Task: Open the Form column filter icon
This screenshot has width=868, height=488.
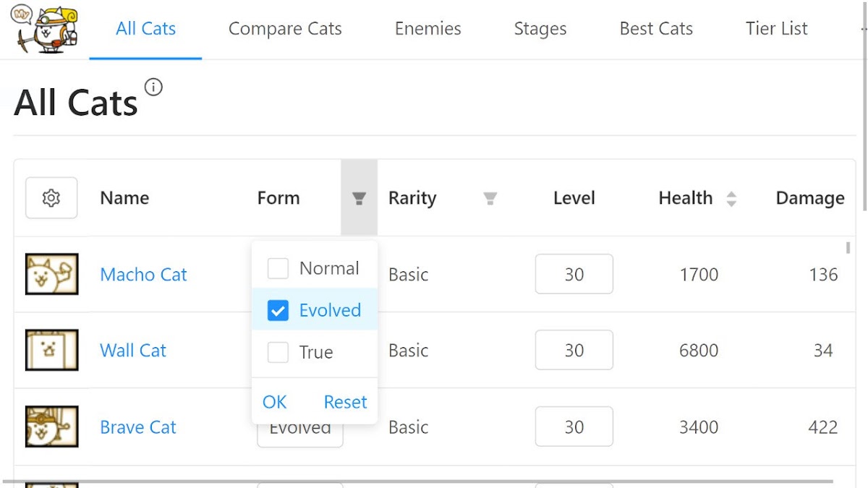Action: point(359,198)
